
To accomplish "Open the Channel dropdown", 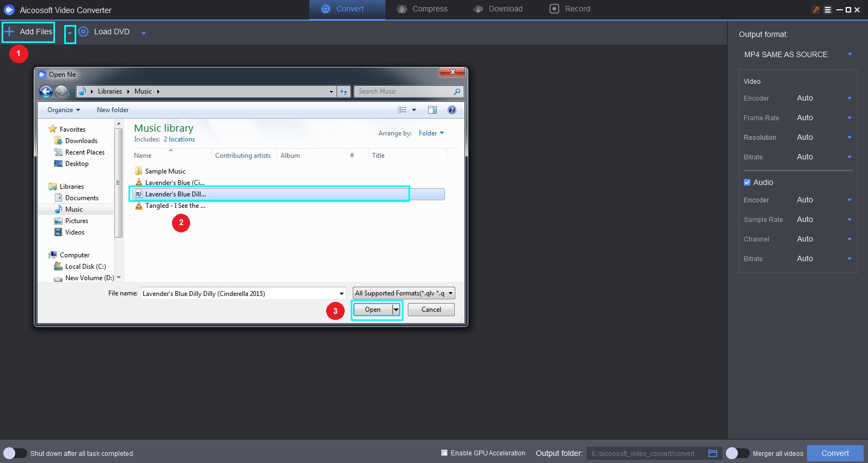I will (824, 239).
